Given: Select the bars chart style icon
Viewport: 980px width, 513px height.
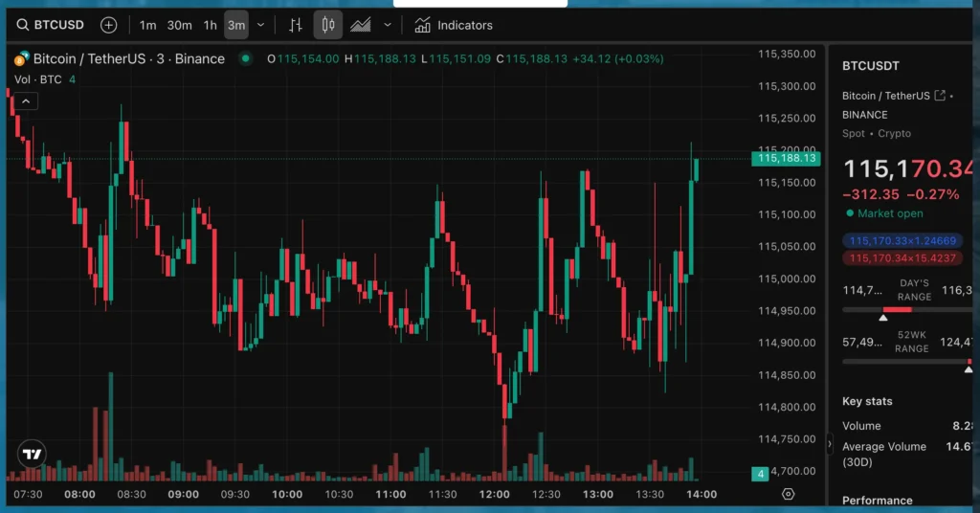Looking at the screenshot, I should [296, 25].
